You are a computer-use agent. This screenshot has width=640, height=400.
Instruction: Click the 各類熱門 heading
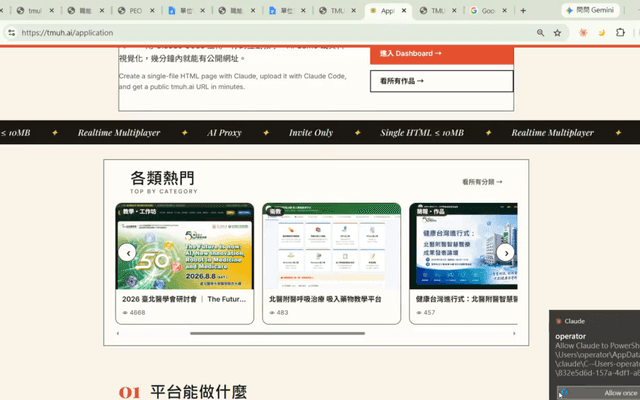pos(162,178)
